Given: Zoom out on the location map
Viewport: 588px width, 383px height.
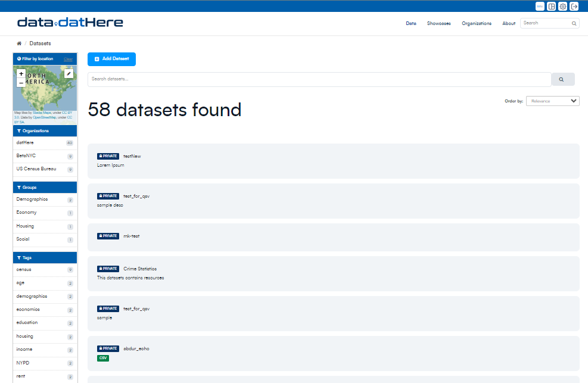Looking at the screenshot, I should pos(21,83).
